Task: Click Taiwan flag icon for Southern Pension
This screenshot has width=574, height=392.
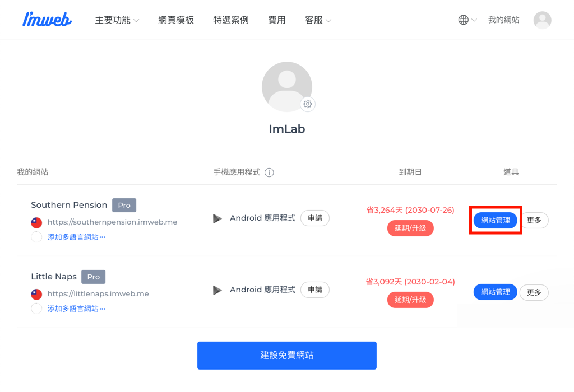Action: [36, 222]
